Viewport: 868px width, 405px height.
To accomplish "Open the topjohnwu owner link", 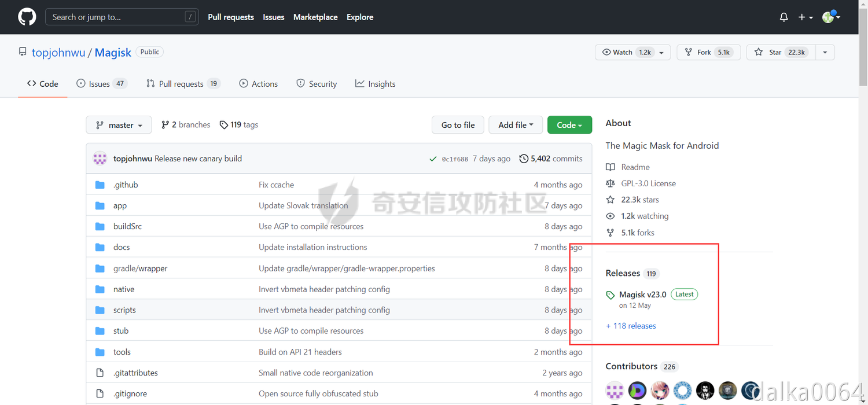I will tap(58, 53).
